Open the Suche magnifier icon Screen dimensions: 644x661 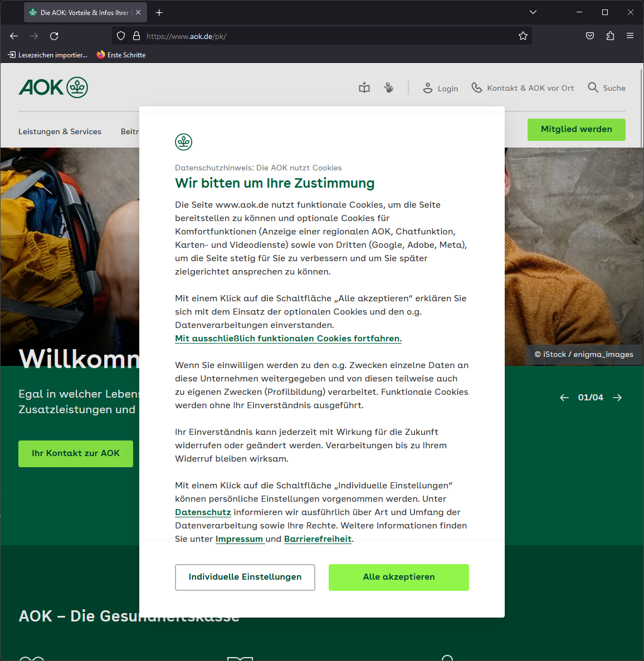click(x=593, y=87)
